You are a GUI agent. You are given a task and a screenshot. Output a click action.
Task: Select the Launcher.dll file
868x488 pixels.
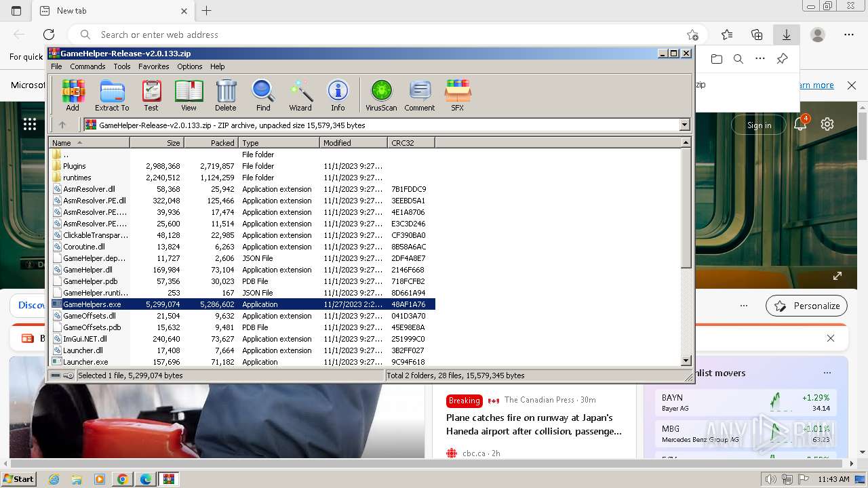click(x=243, y=350)
